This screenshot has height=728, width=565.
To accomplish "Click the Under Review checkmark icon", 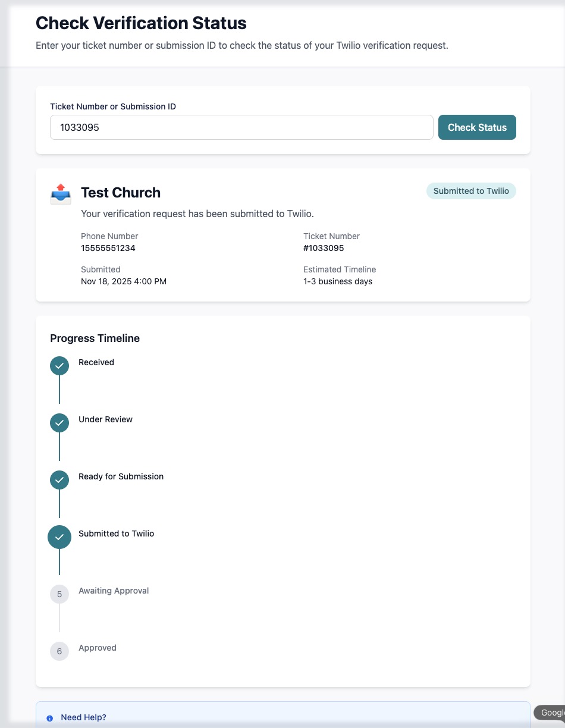I will tap(59, 423).
